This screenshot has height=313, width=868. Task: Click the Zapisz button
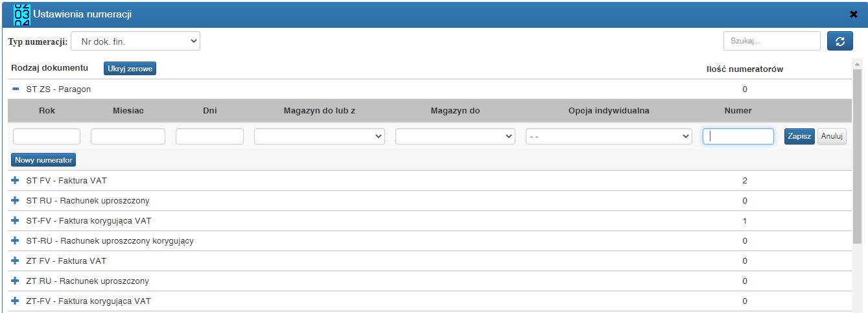[799, 136]
